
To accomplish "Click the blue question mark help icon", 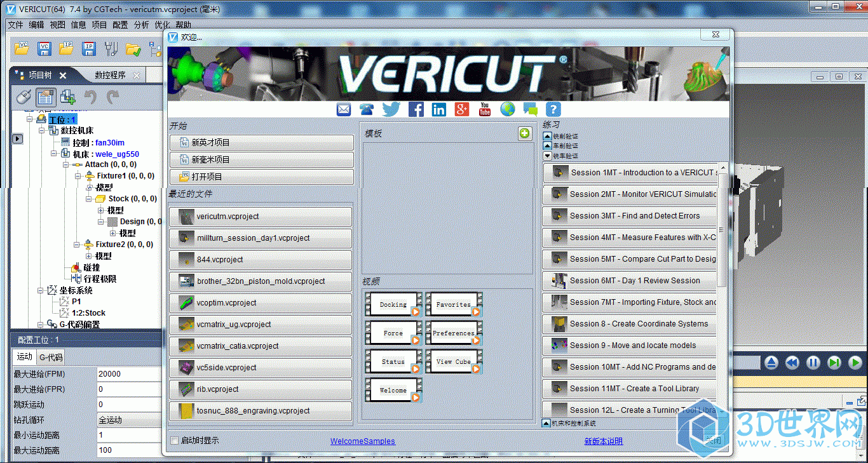I will pyautogui.click(x=553, y=109).
